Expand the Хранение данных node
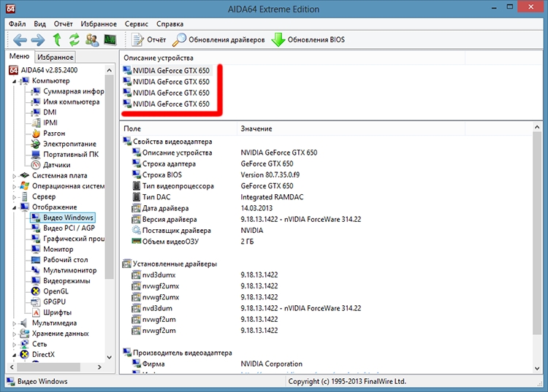The height and width of the screenshot is (392, 548). (x=15, y=334)
